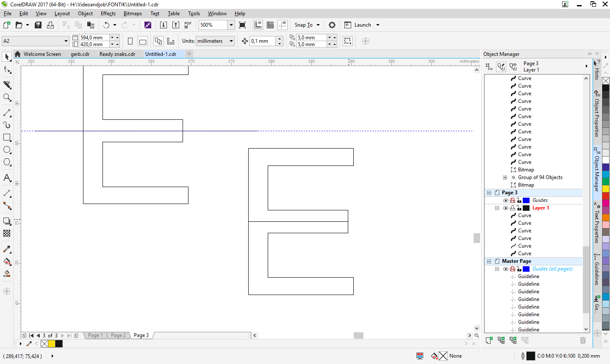Switch to the Page 1 tab
Image resolution: width=610 pixels, height=364 pixels.
pos(95,335)
